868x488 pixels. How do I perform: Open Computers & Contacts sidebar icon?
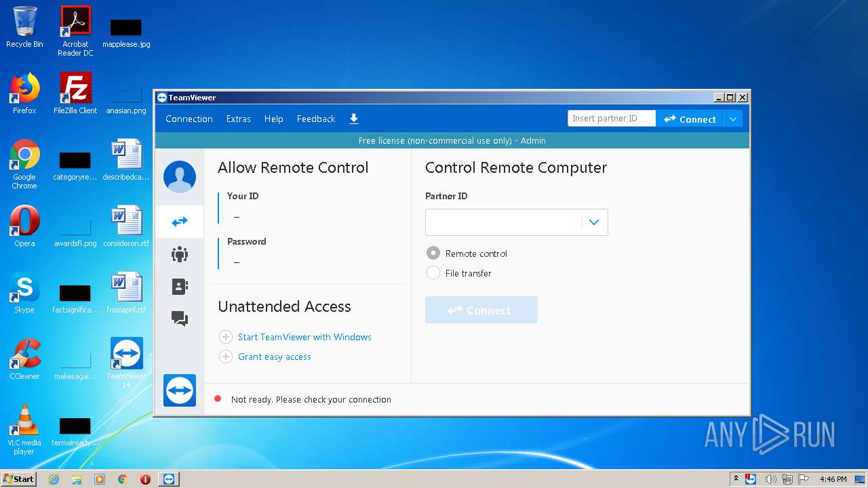pyautogui.click(x=180, y=287)
